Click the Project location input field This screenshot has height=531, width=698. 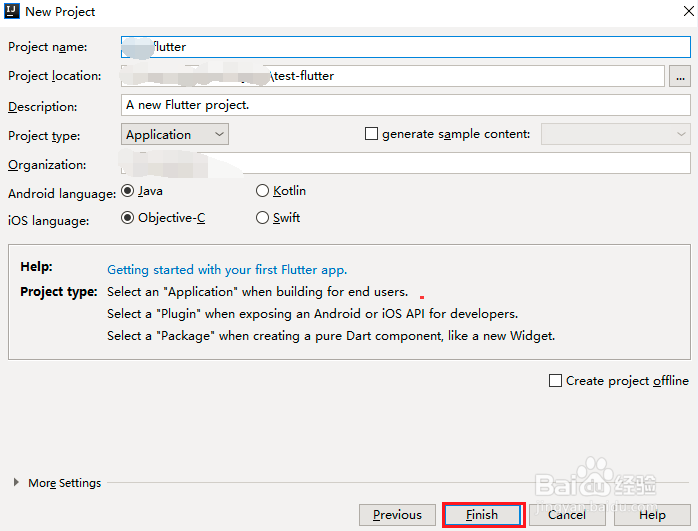click(x=393, y=76)
